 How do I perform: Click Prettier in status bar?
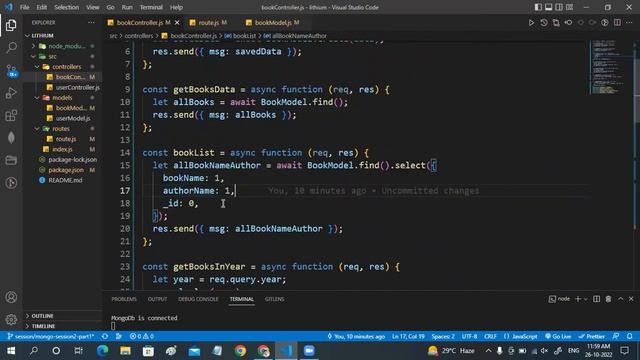[591, 336]
